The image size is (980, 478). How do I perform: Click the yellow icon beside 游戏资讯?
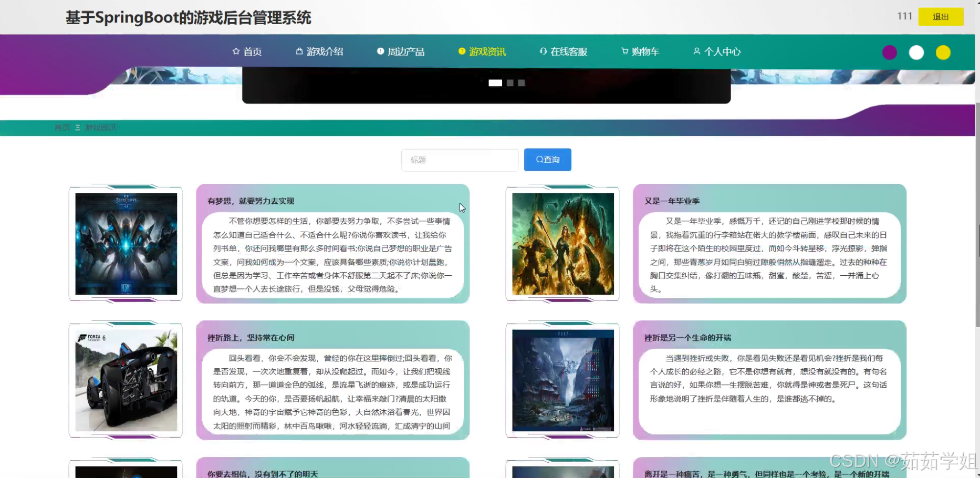pyautogui.click(x=462, y=51)
